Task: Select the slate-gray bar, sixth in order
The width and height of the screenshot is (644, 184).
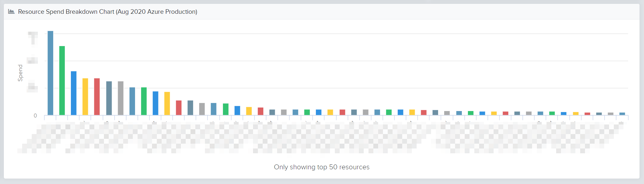Action: point(109,98)
